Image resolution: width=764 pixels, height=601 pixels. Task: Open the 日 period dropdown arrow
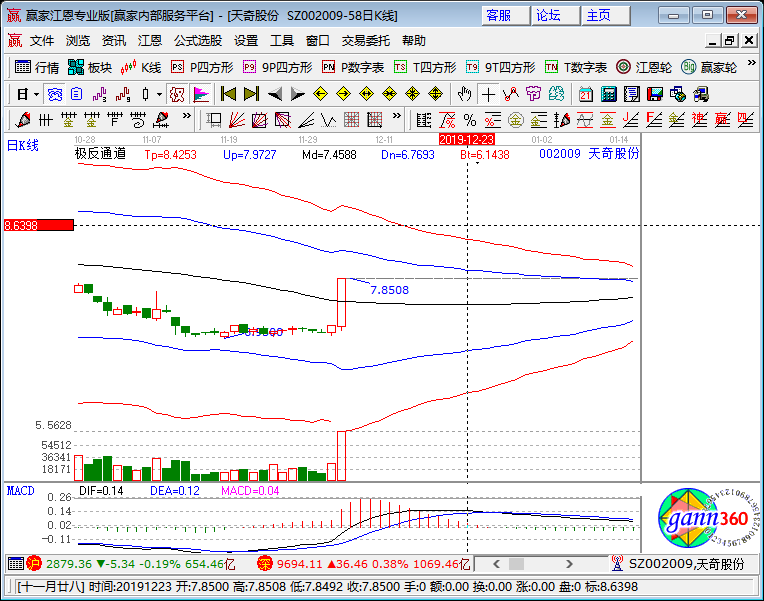[x=37, y=94]
